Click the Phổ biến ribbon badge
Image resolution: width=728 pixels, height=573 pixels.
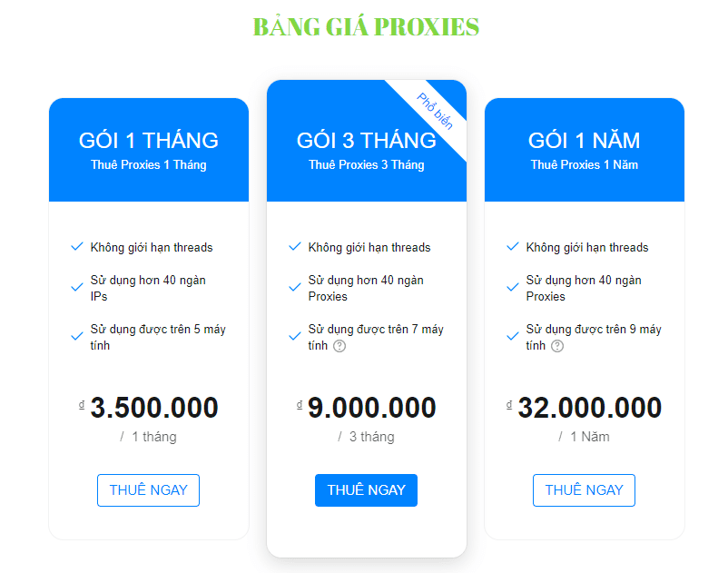point(434,111)
